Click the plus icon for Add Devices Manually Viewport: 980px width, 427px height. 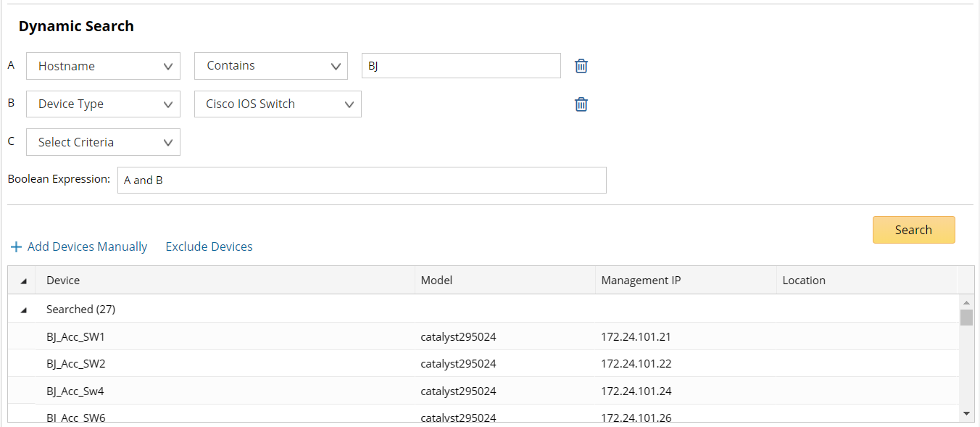point(16,247)
